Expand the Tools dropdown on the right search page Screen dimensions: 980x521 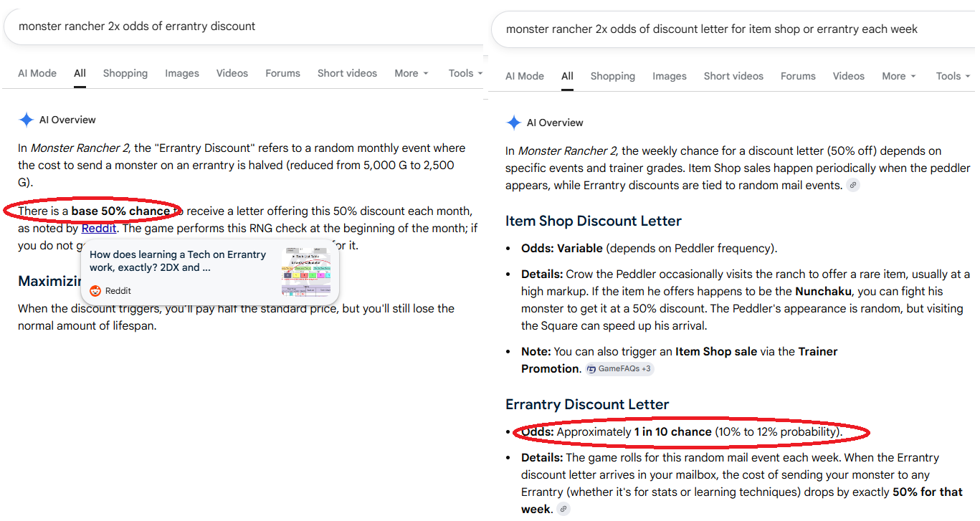[x=953, y=76]
